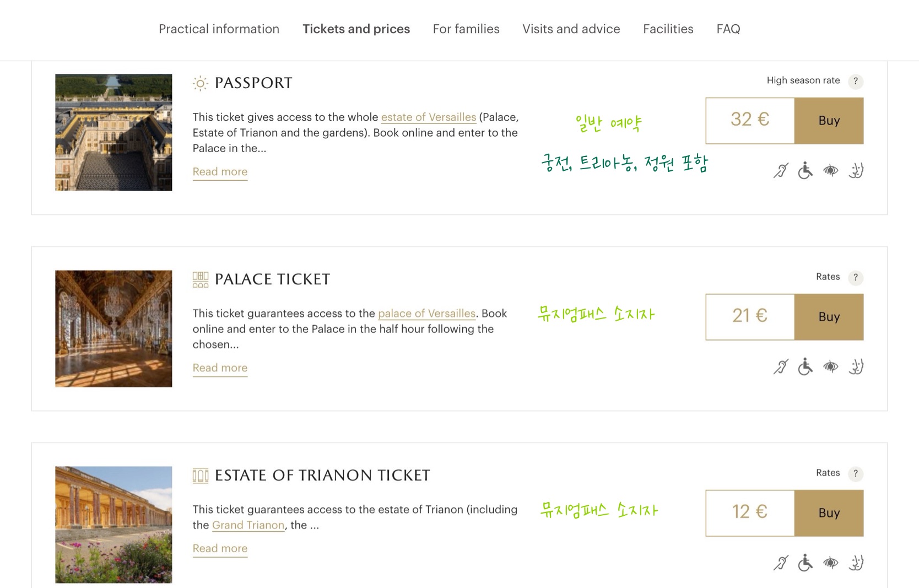
Task: Expand Read more for Palace Ticket
Action: pyautogui.click(x=220, y=368)
